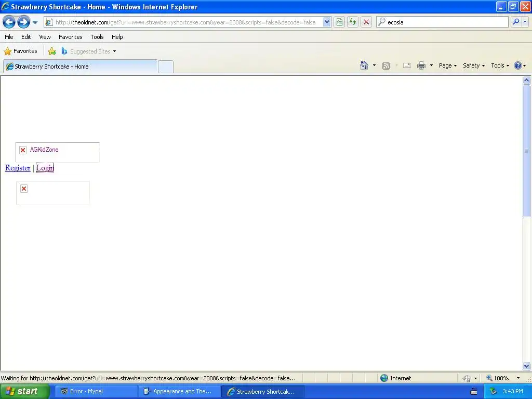This screenshot has height=399, width=532.
Task: Open the Edit menu
Action: tap(26, 37)
